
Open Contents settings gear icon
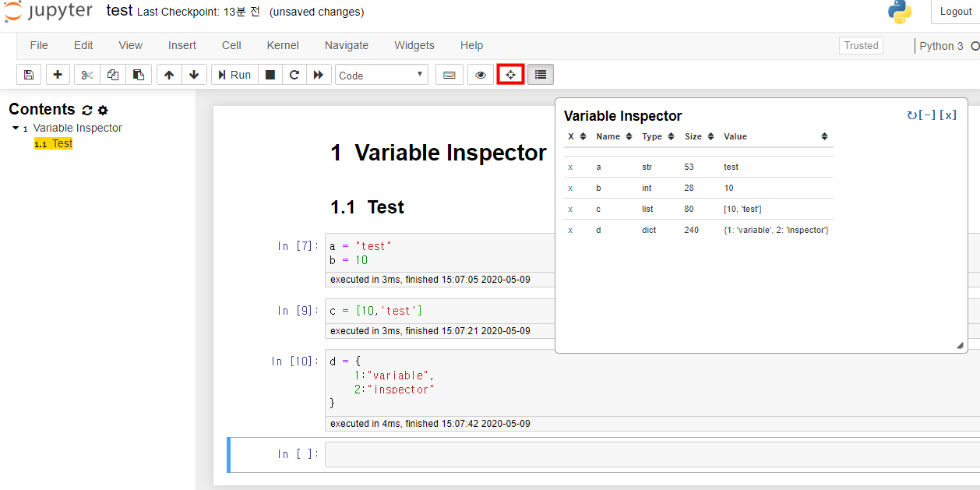(x=103, y=111)
